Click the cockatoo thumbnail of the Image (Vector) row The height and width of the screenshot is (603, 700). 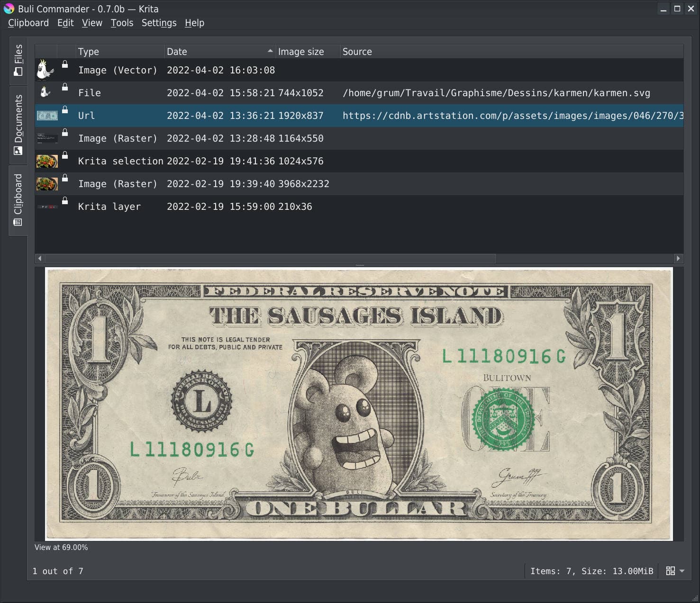(x=45, y=70)
